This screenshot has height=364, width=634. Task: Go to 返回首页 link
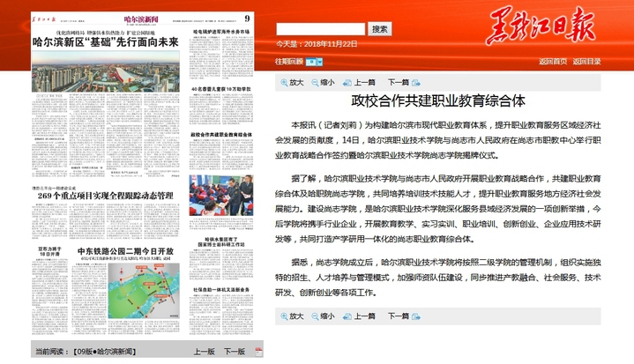click(x=553, y=62)
